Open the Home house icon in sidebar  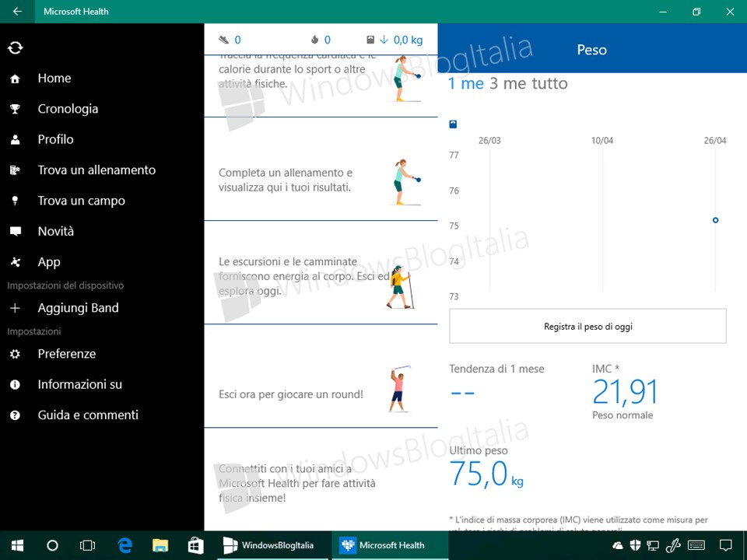(x=16, y=79)
